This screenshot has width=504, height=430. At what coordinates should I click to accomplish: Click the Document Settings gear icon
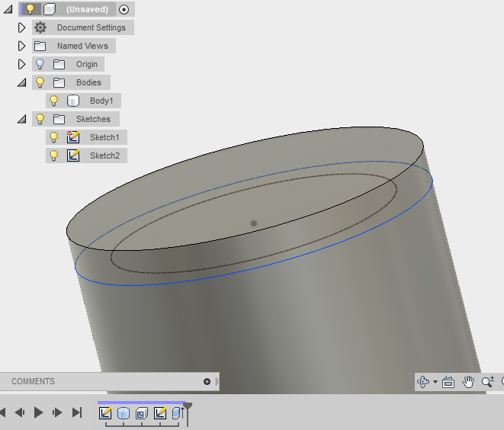(x=40, y=27)
